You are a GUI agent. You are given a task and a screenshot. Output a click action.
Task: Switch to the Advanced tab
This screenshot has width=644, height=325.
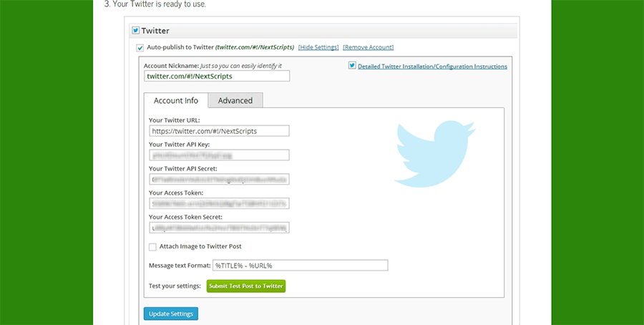click(235, 100)
